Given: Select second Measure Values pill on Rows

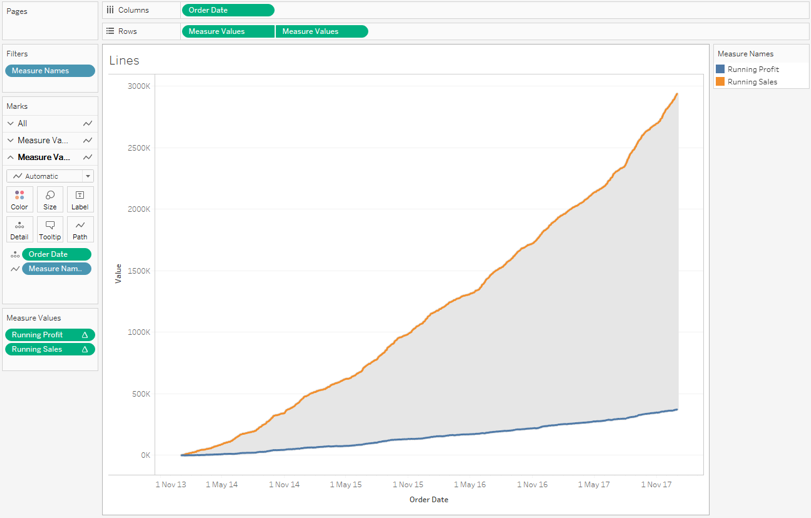Looking at the screenshot, I should [x=321, y=31].
